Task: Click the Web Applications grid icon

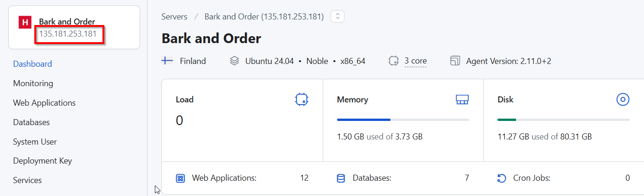Action: pos(180,178)
